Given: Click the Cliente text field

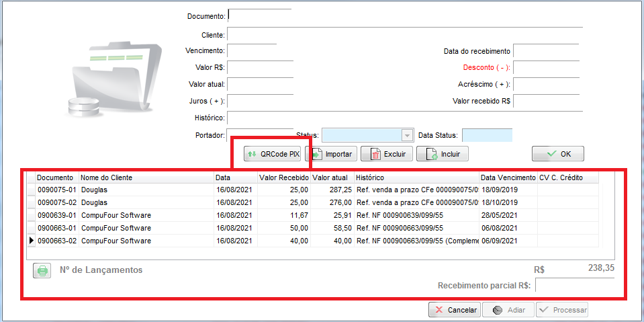Looking at the screenshot, I should click(x=403, y=34).
